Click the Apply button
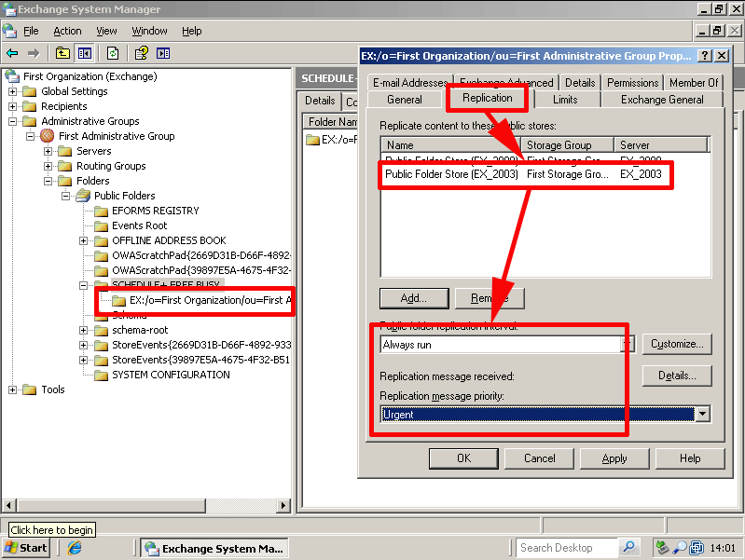The width and height of the screenshot is (745, 560). [614, 458]
